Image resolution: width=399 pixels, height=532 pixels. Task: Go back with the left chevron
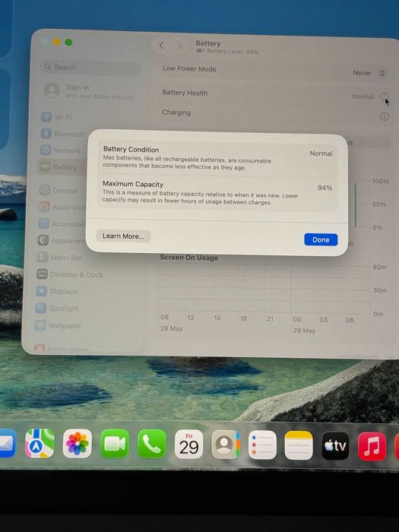pos(162,45)
